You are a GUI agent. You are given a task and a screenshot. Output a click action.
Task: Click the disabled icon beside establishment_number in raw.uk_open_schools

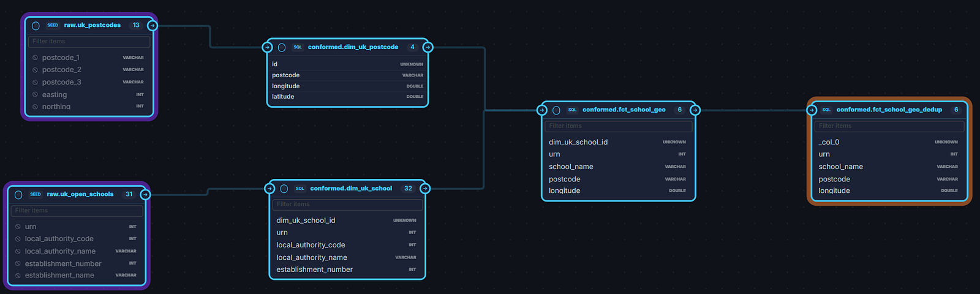tap(18, 264)
